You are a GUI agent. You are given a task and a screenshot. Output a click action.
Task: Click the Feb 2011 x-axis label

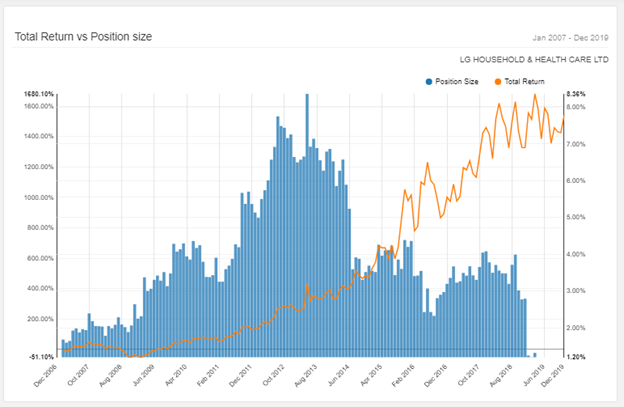pyautogui.click(x=208, y=375)
